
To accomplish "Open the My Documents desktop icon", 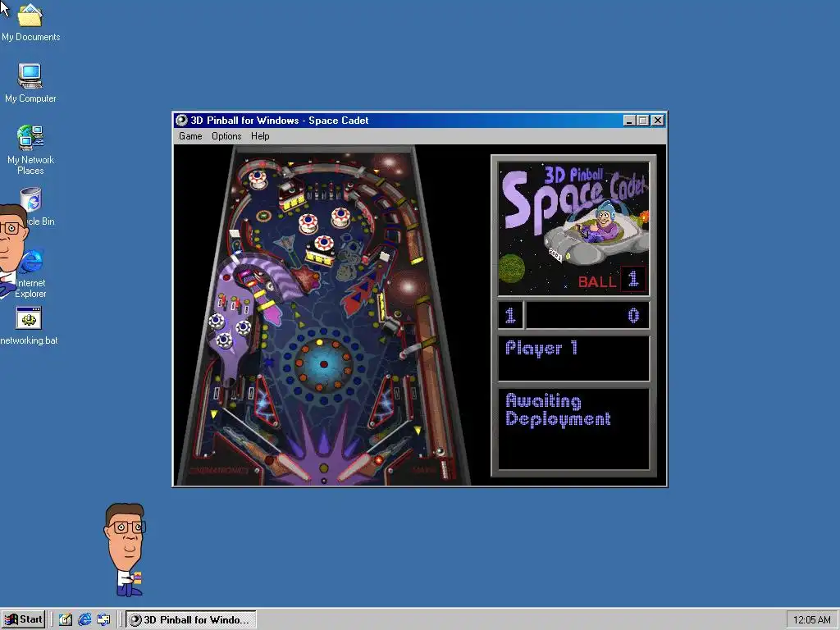I will (x=30, y=23).
